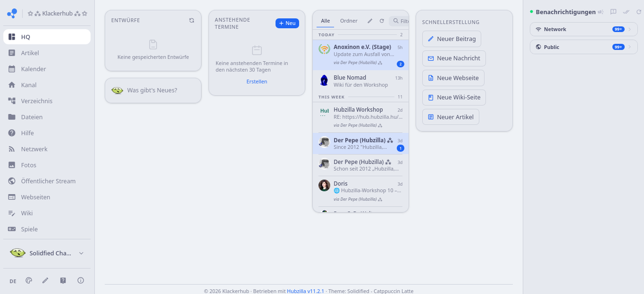Click the Blue Nomad avatar
Screen dimensions: 644x294
click(324, 81)
